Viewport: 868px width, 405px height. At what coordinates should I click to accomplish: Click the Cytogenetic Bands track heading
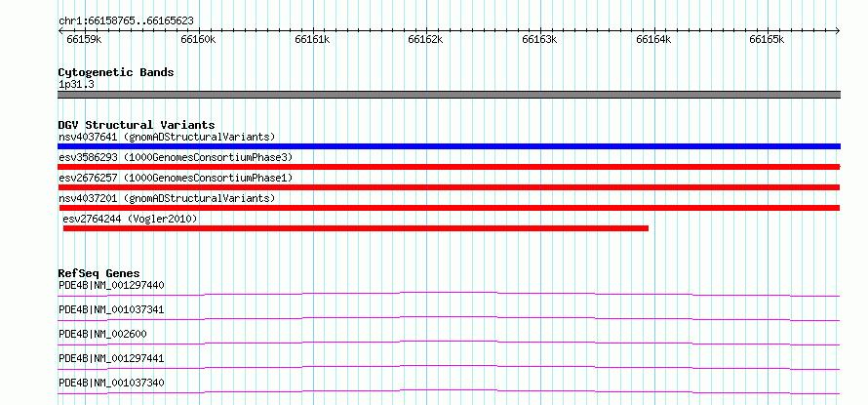[x=116, y=72]
